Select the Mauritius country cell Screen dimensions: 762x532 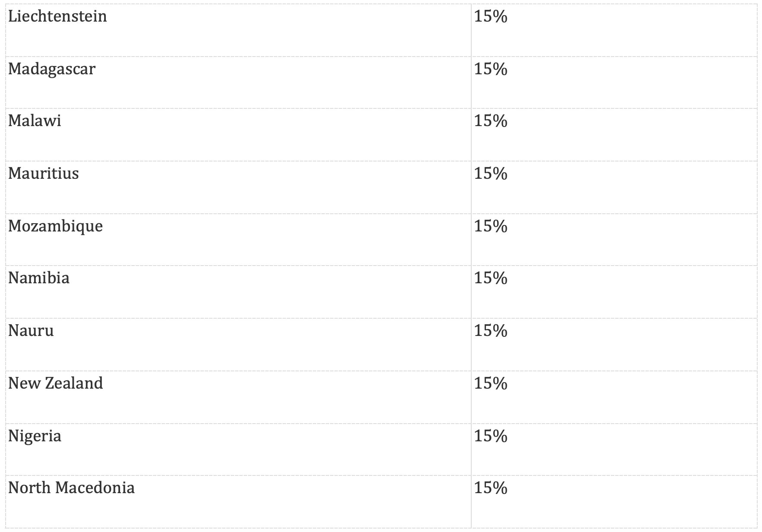point(43,173)
